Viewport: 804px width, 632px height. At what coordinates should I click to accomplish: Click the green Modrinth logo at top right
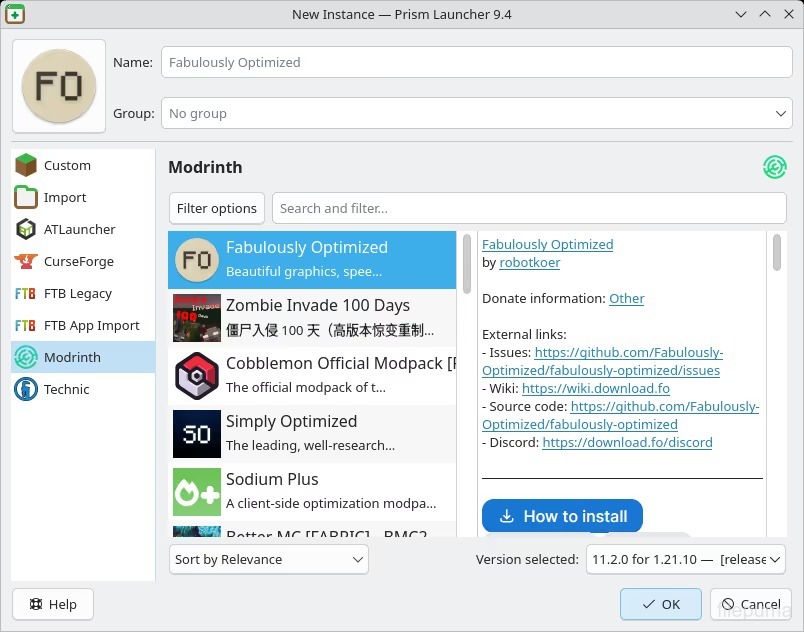774,167
